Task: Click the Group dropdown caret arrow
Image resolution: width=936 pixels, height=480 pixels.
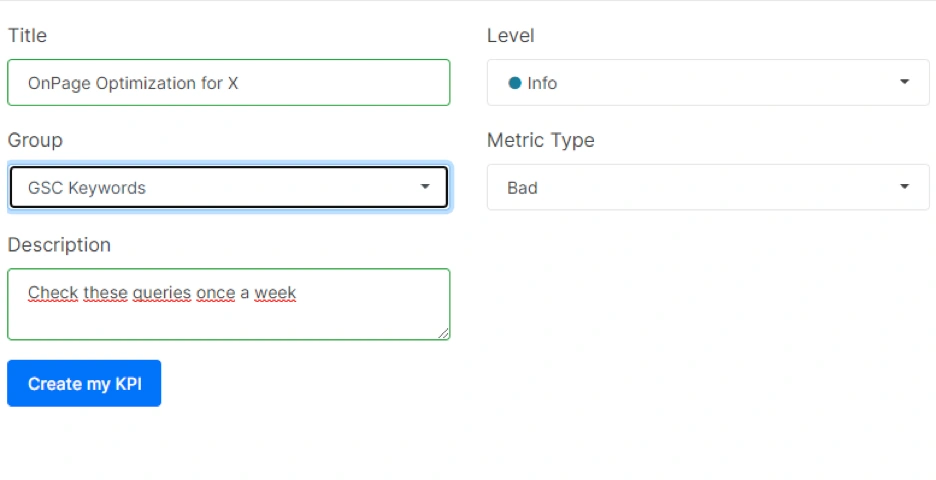Action: pyautogui.click(x=425, y=187)
